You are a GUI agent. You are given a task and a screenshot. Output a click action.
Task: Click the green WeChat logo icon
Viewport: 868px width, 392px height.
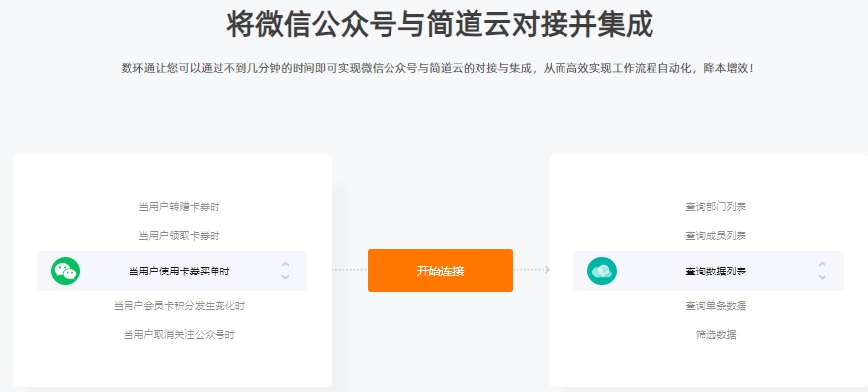[x=66, y=271]
